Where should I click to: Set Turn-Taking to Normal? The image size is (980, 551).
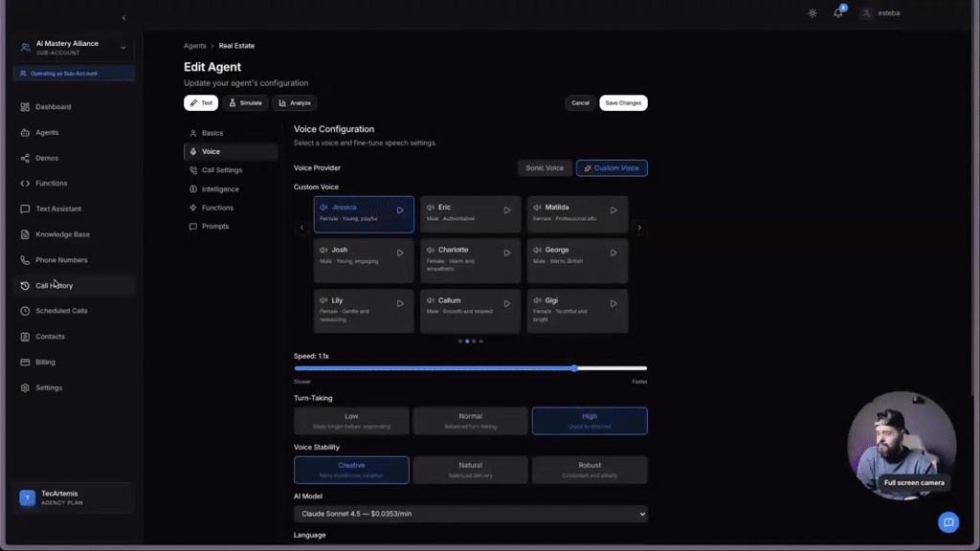coord(470,420)
